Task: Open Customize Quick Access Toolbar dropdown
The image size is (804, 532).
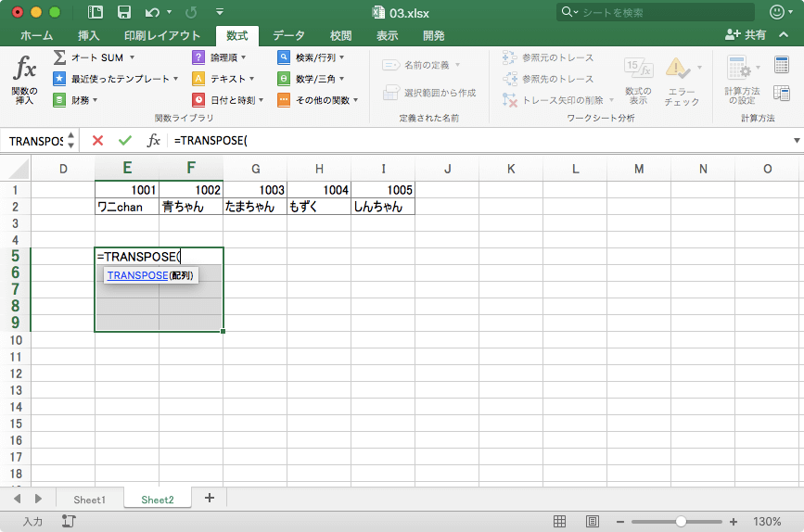Action: (x=220, y=12)
